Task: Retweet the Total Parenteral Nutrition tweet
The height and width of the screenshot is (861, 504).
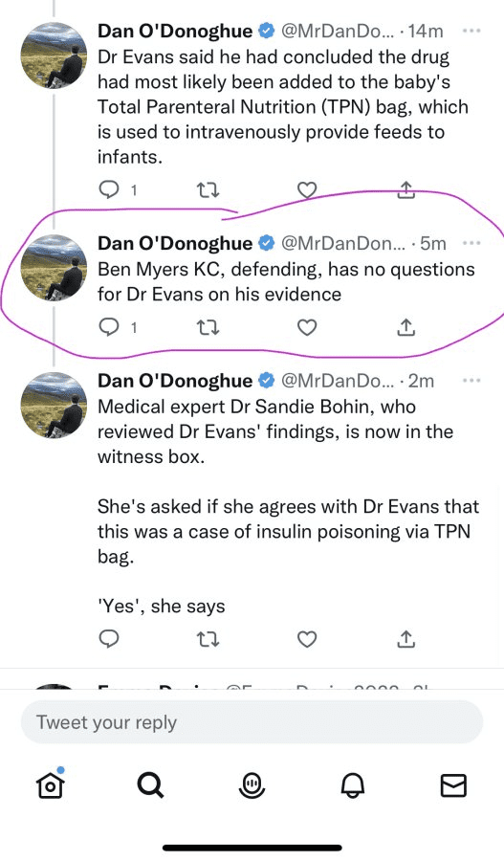Action: pos(208,190)
